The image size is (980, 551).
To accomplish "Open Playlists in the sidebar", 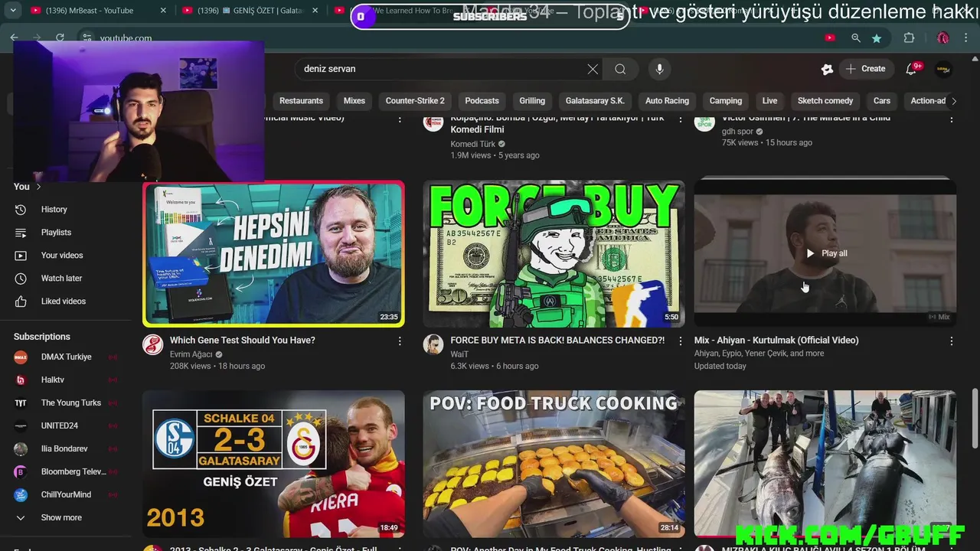I will pos(56,232).
